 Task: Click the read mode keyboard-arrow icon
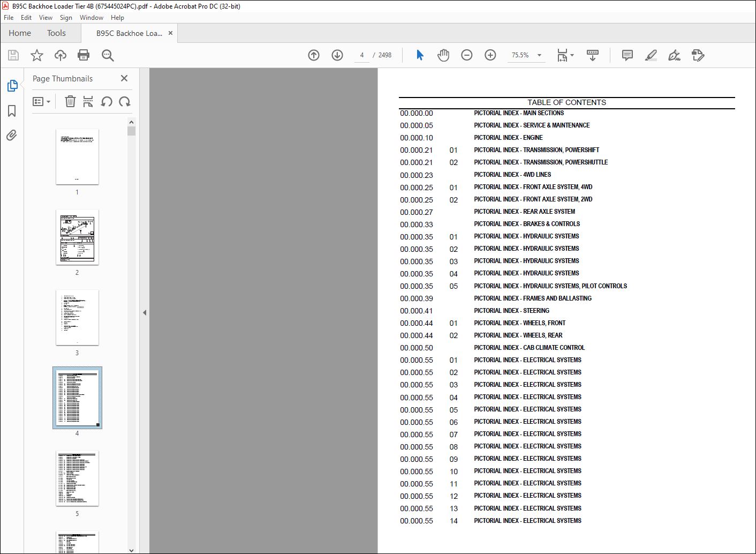point(593,55)
